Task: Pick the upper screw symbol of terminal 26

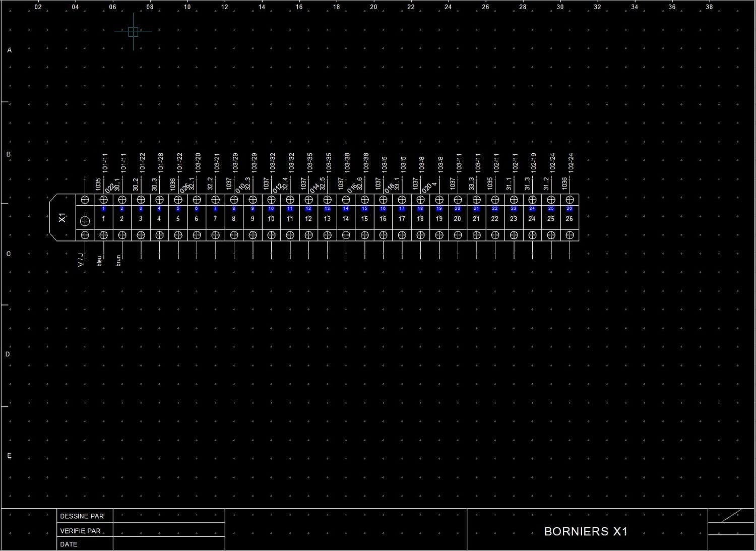Action: [570, 200]
